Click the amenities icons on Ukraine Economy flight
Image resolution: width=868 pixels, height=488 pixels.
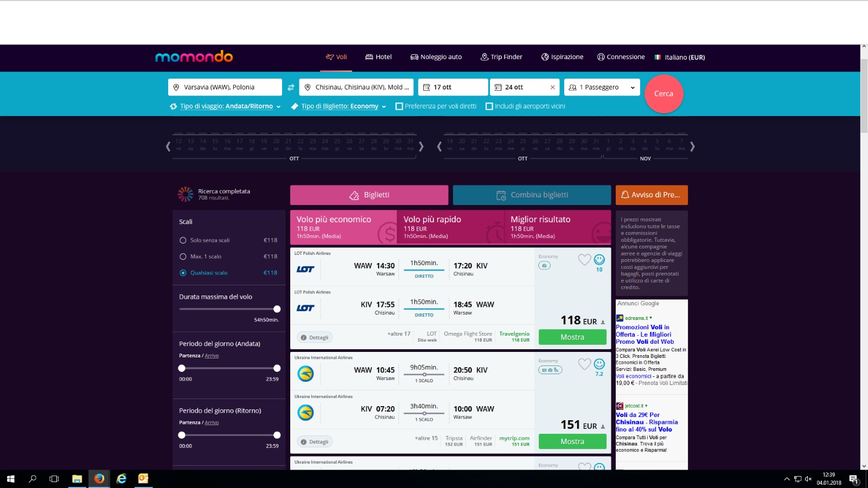coord(550,370)
